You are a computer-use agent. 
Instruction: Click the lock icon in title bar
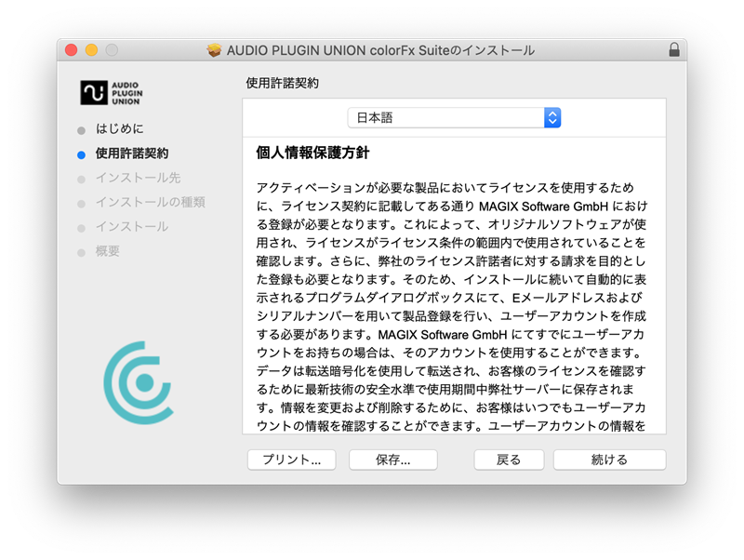click(673, 50)
